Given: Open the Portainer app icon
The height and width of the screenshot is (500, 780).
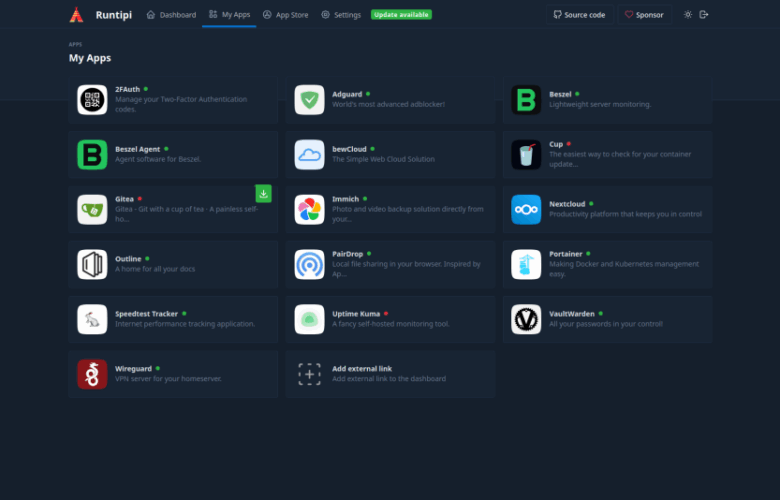Looking at the screenshot, I should tap(526, 264).
